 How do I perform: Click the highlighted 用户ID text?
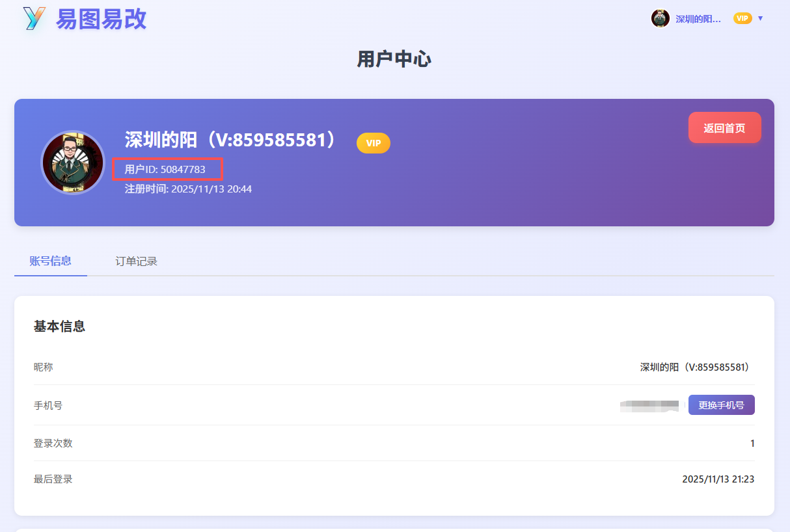[x=165, y=170]
